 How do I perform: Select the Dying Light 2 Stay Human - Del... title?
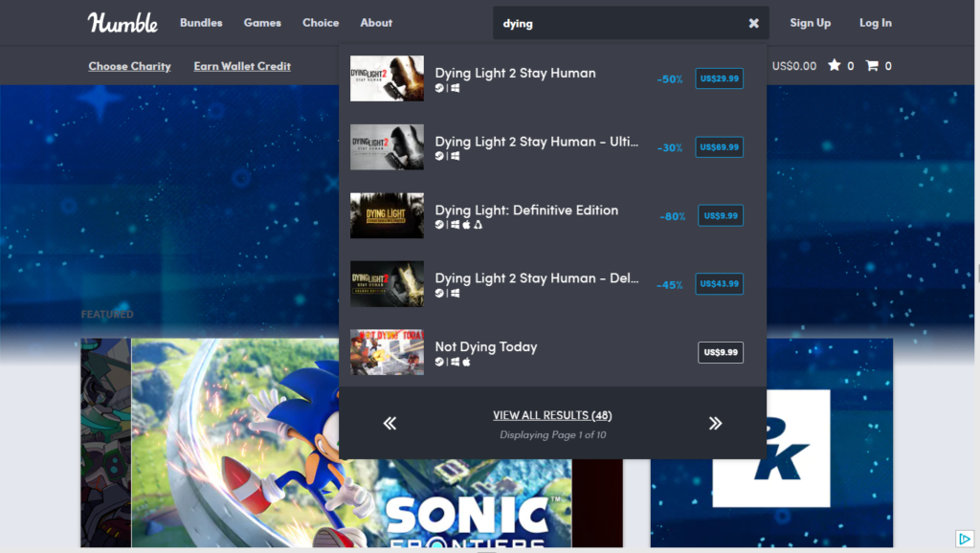point(537,278)
